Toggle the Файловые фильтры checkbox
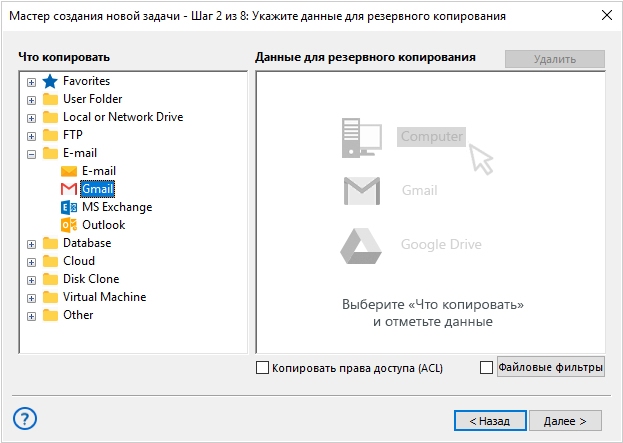This screenshot has width=623, height=443. [x=486, y=368]
